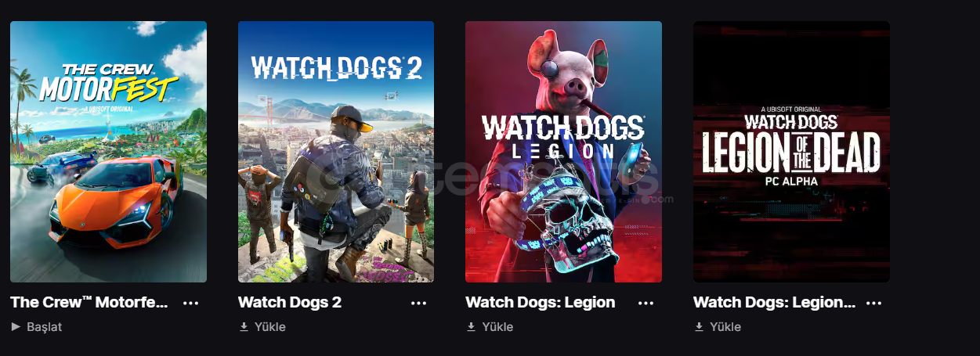Open the three-dot options for Watch Dogs 2

pyautogui.click(x=418, y=303)
